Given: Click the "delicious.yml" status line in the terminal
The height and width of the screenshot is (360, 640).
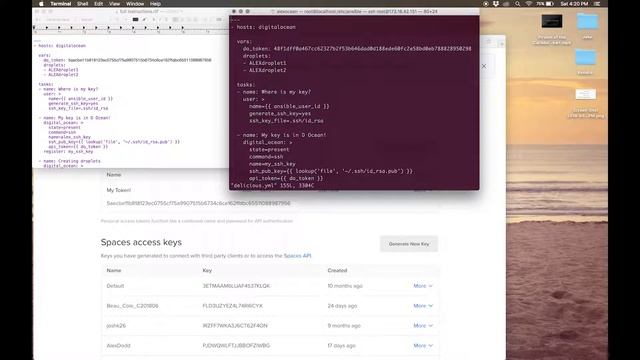Looking at the screenshot, I should click(x=272, y=186).
